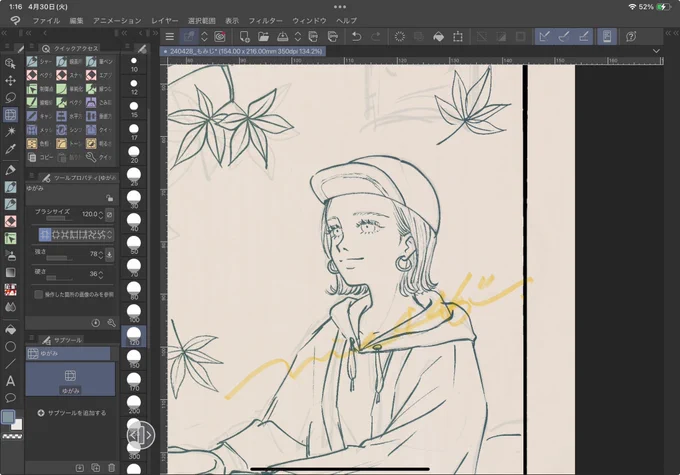680x475 pixels.
Task: Click the strength download-arrow button
Action: [x=110, y=255]
